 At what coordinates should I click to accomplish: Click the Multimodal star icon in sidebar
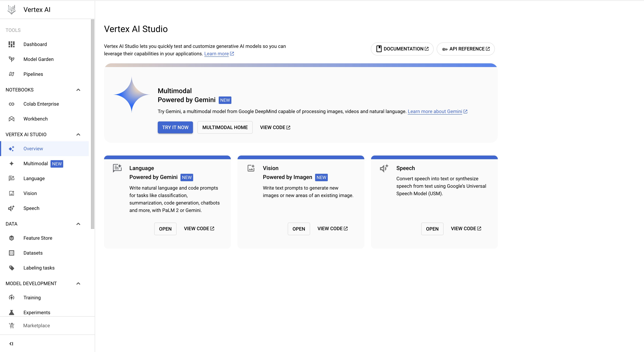point(12,164)
